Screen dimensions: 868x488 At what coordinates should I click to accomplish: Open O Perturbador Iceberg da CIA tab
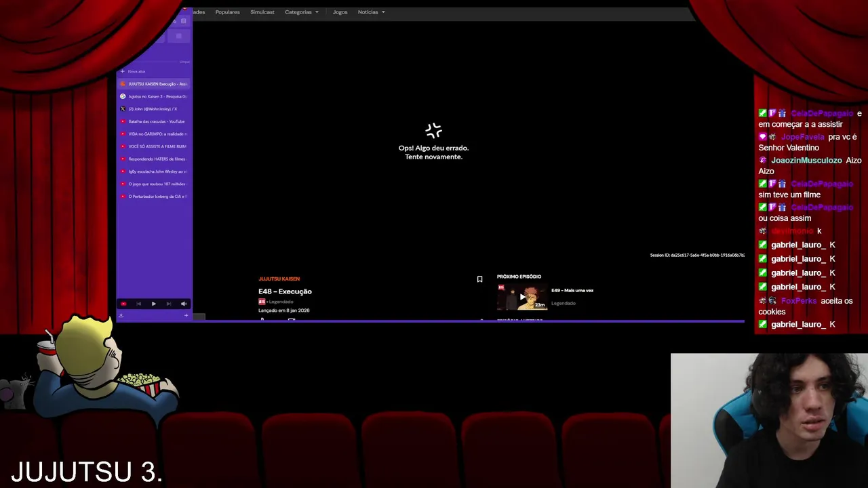coord(154,197)
